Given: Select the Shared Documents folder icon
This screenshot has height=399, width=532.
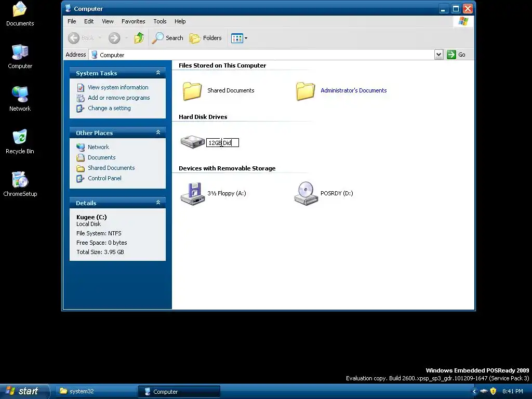Looking at the screenshot, I should [x=192, y=91].
